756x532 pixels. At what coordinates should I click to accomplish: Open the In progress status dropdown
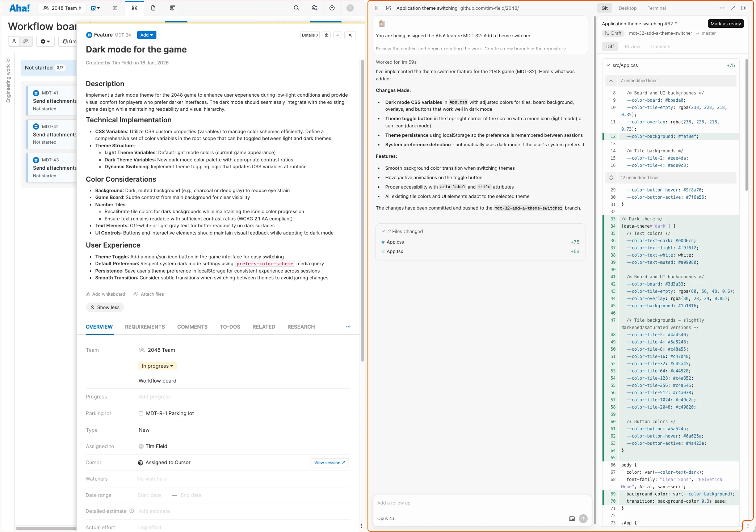pyautogui.click(x=157, y=366)
